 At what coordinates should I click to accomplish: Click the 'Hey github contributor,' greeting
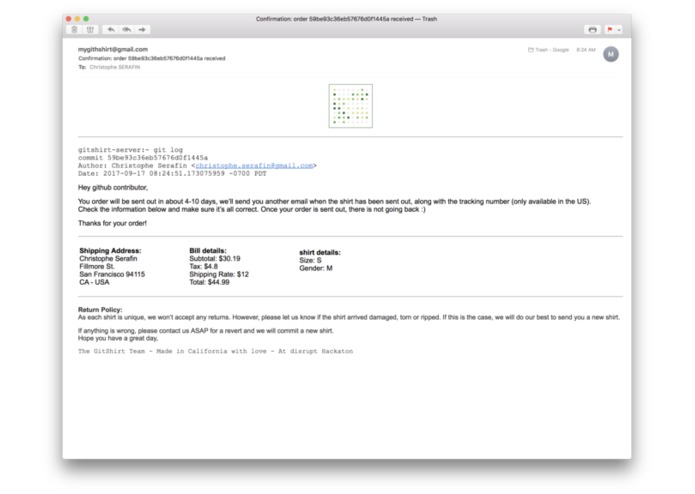coord(113,187)
